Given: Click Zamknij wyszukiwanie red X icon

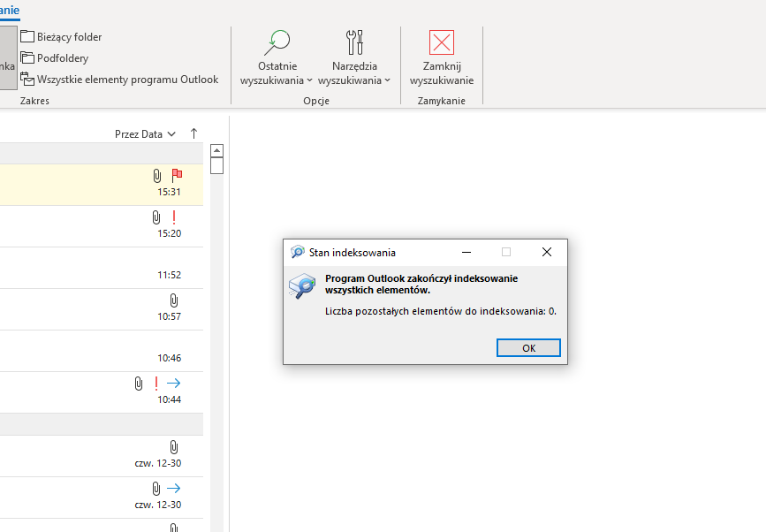Looking at the screenshot, I should coord(442,42).
